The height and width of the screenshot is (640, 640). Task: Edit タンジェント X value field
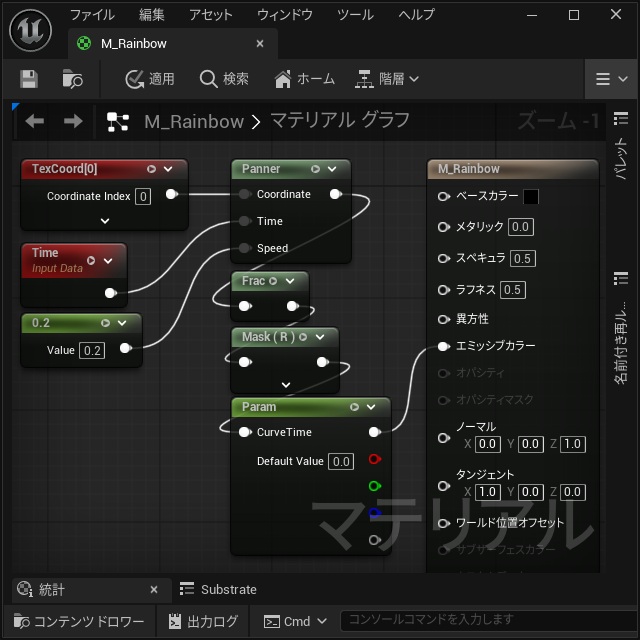(x=488, y=492)
